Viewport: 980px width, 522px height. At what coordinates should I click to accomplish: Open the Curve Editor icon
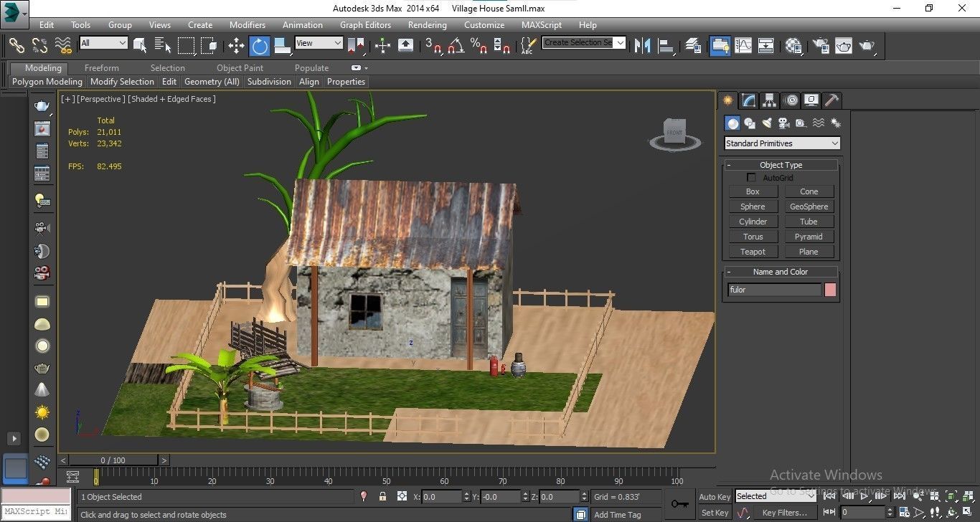[743, 46]
